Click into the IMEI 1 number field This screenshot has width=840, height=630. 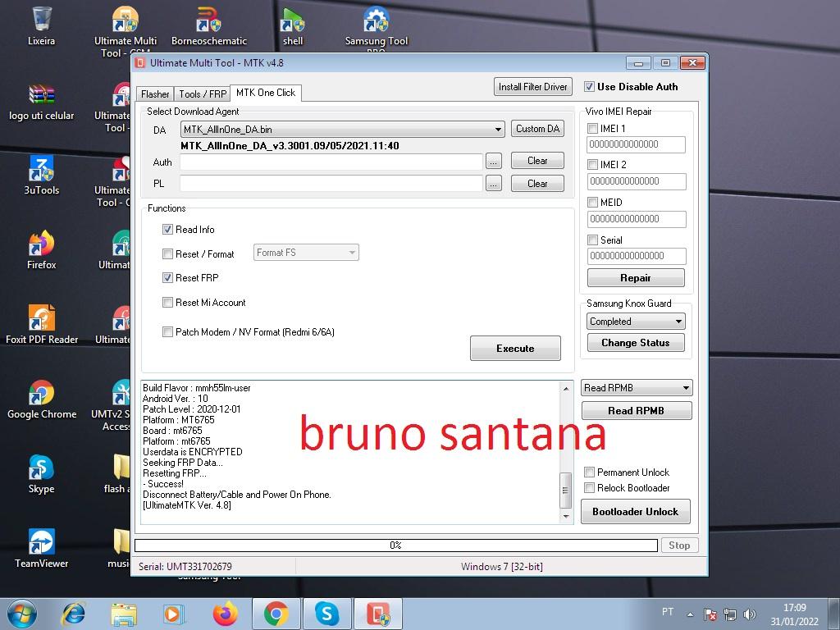637,144
